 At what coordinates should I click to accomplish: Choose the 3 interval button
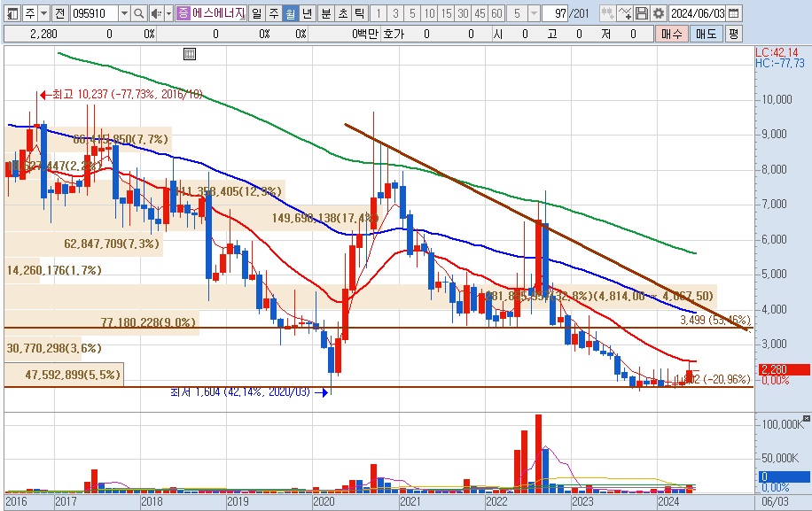(x=395, y=13)
